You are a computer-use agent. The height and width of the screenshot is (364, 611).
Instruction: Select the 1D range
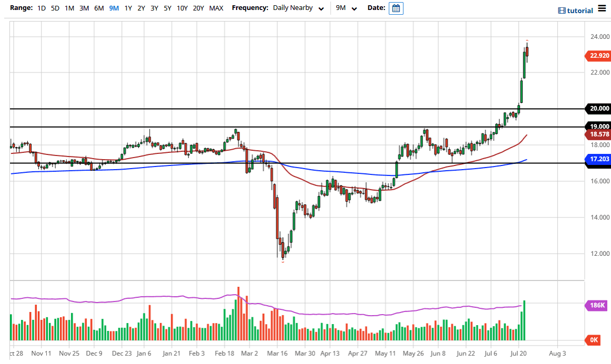point(42,8)
